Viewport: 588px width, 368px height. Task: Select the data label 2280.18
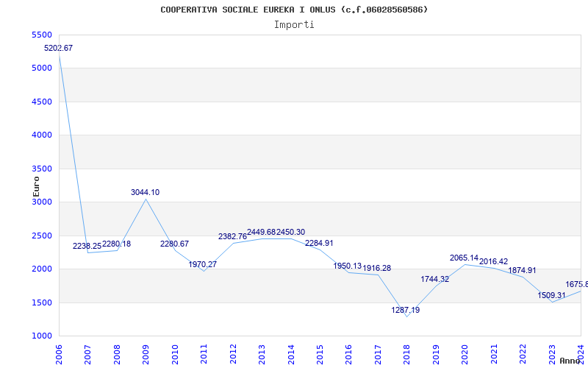point(116,244)
